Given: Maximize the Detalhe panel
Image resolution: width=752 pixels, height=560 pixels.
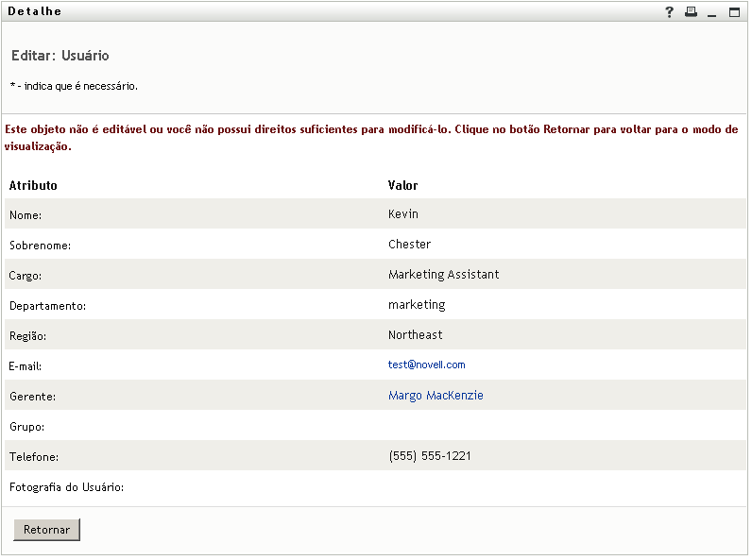Looking at the screenshot, I should click(734, 12).
